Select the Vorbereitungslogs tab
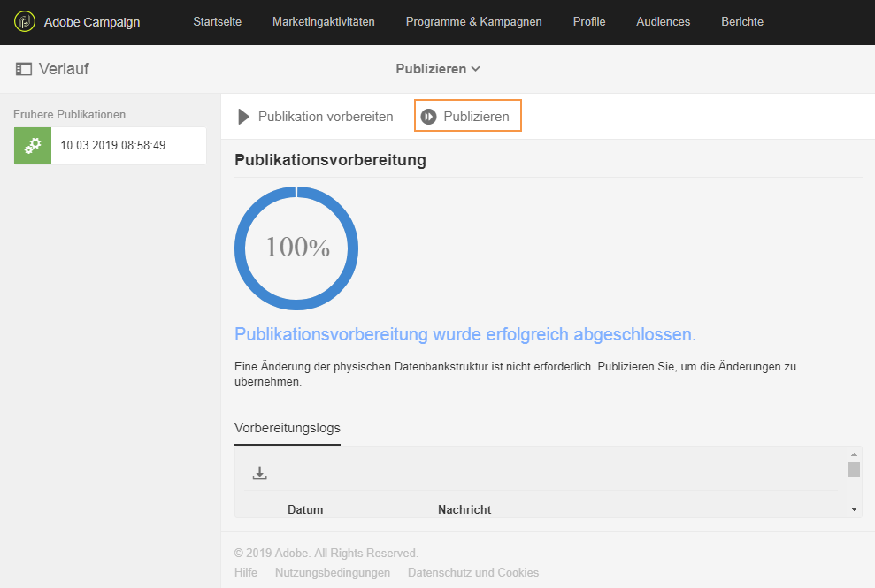Screen dimensions: 875x588 (x=288, y=428)
